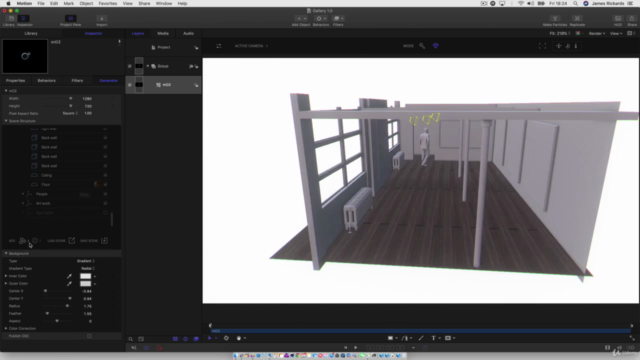
Task: Switch to the Media tab
Action: click(163, 33)
